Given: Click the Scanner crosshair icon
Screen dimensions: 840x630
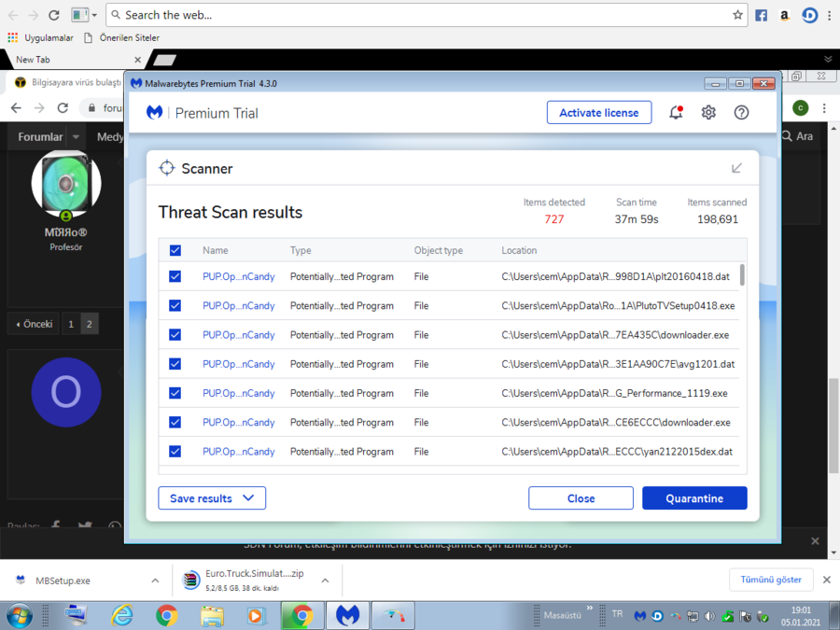Looking at the screenshot, I should coord(167,168).
